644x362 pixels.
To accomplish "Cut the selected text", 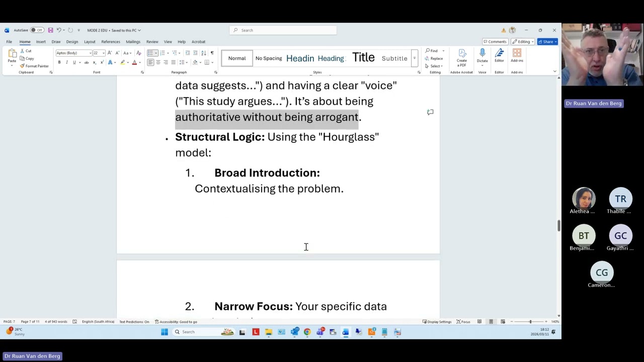I will (26, 51).
